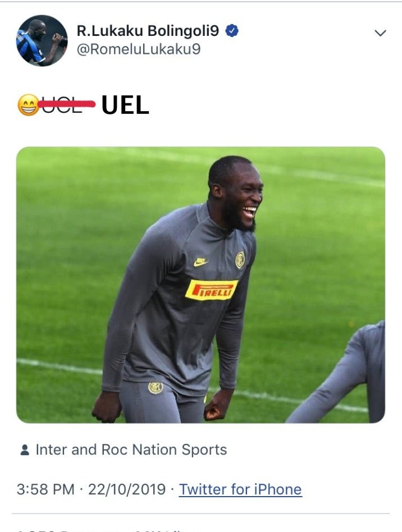Viewport: 402px width, 532px height.
Task: Tap the yellow Nike swoosh on shirt
Action: 200,262
